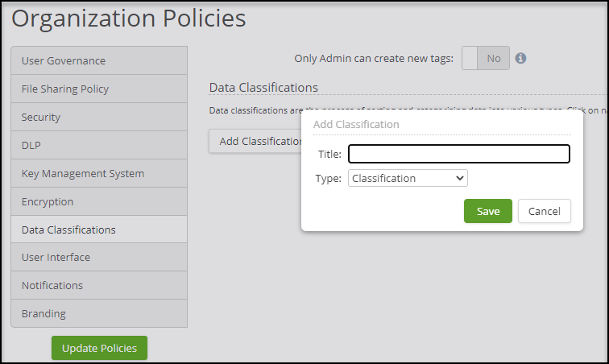Select the Security policies tab
Image resolution: width=609 pixels, height=364 pixels.
[x=99, y=118]
